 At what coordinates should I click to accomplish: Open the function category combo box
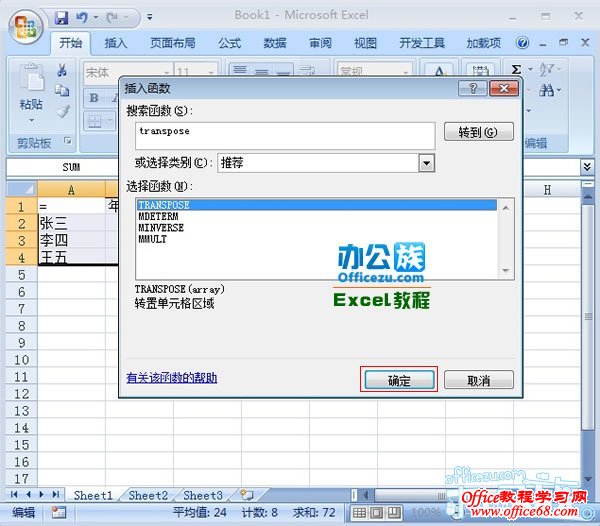[x=326, y=163]
